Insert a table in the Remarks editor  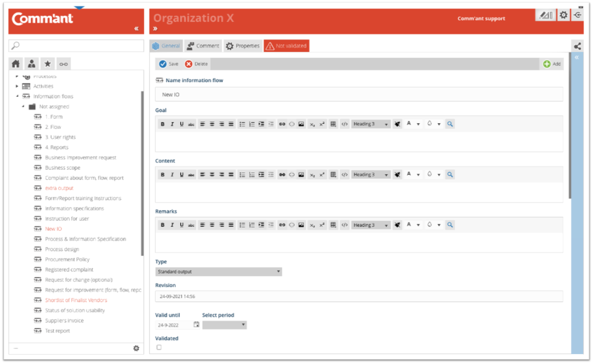point(333,225)
